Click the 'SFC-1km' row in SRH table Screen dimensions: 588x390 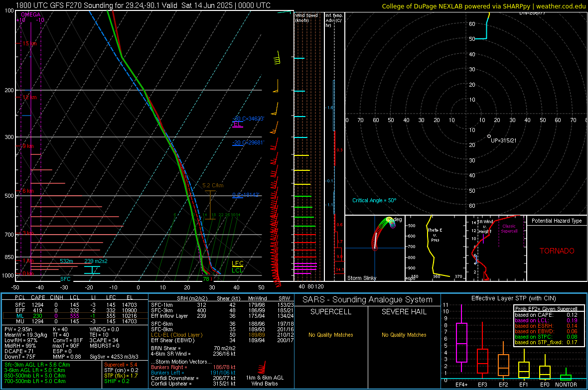coord(222,305)
